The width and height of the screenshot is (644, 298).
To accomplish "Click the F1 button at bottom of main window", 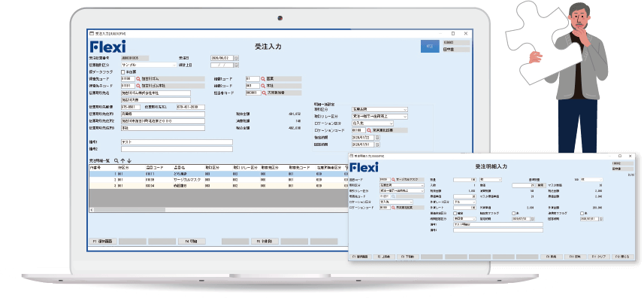I will 103,242.
